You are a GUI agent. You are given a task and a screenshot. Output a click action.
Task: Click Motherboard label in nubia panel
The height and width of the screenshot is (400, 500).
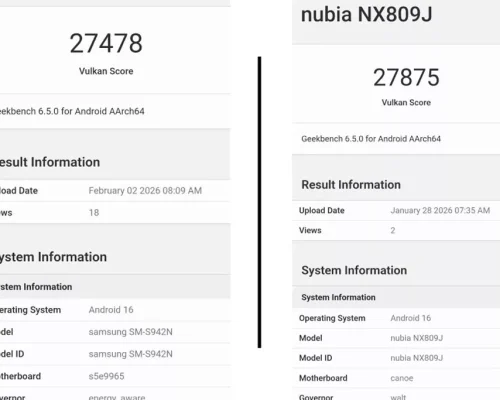click(x=323, y=378)
